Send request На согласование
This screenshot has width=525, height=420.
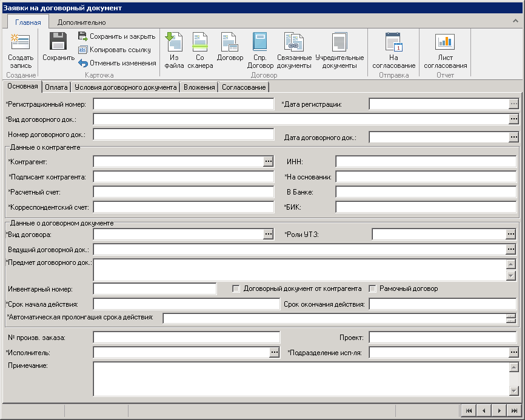(393, 50)
